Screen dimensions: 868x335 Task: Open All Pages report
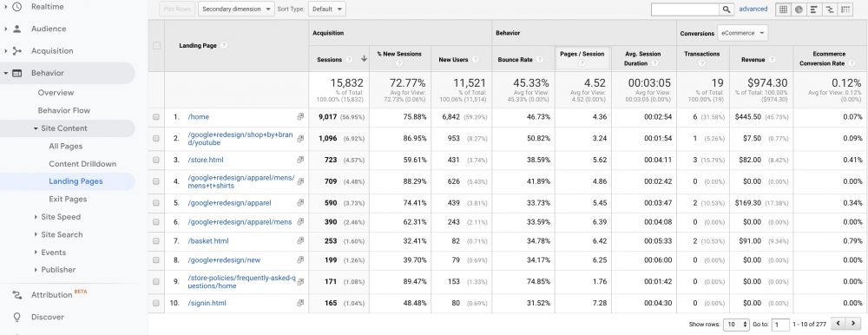66,146
